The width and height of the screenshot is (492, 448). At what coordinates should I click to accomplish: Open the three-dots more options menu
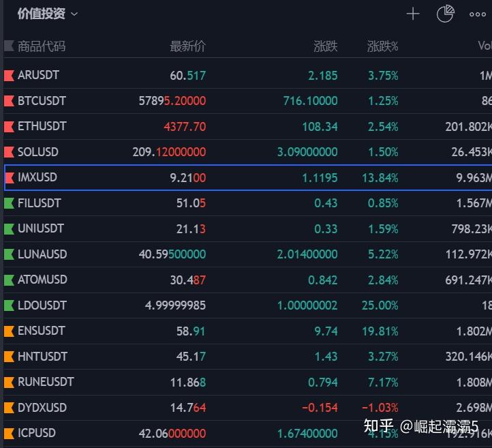point(477,14)
